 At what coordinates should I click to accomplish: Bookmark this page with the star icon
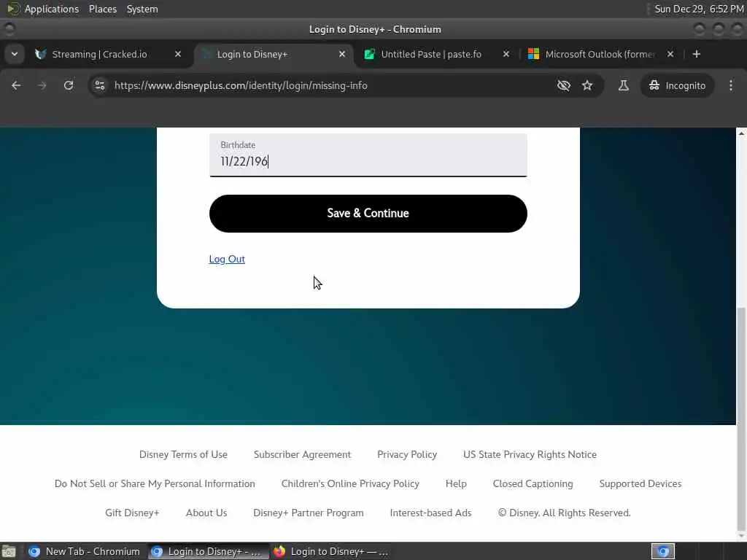click(x=587, y=86)
